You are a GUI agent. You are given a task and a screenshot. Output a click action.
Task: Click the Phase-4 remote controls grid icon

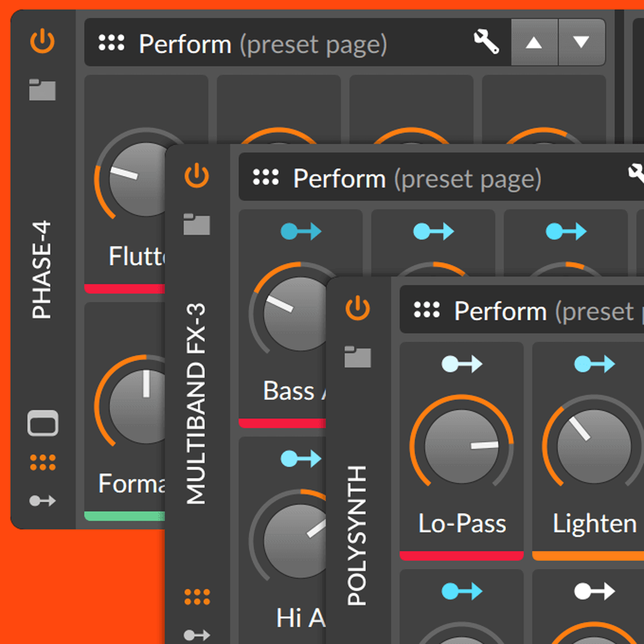click(x=111, y=43)
